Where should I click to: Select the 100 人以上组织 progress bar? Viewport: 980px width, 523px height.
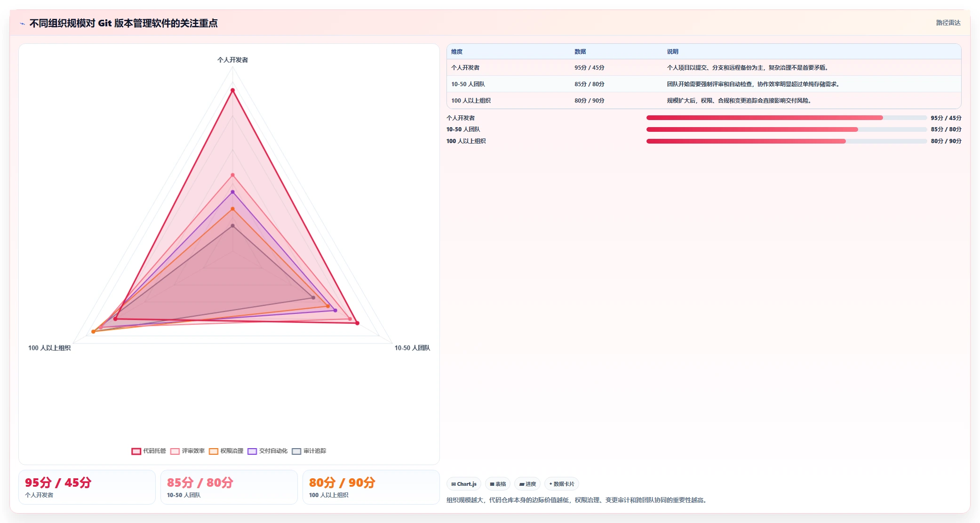click(786, 141)
